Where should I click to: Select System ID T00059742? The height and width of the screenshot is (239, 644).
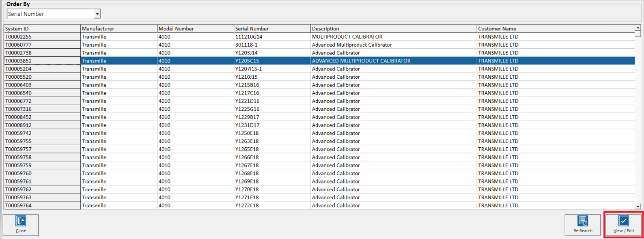(42, 133)
